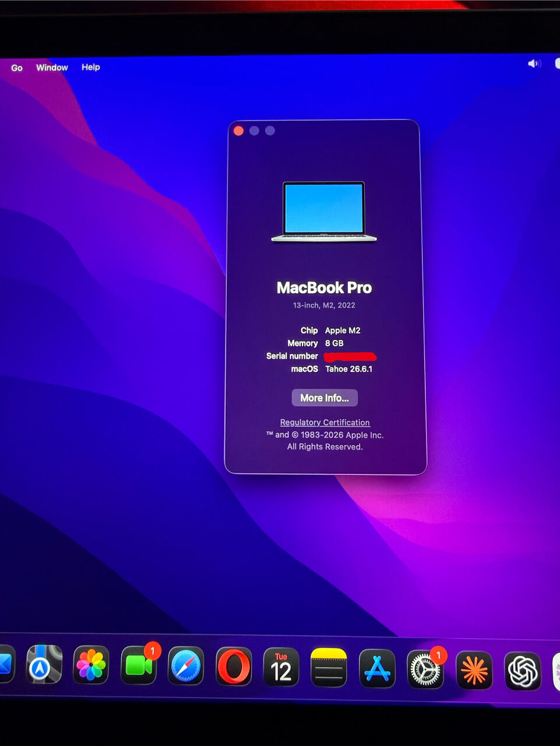Open FaceTime with the notification badge
Image resolution: width=560 pixels, height=746 pixels.
[x=139, y=665]
